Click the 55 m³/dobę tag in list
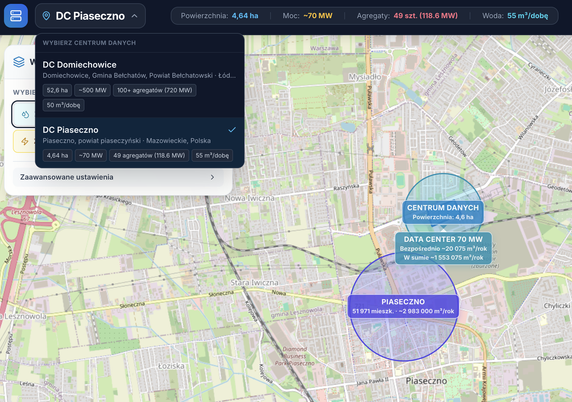 [212, 155]
